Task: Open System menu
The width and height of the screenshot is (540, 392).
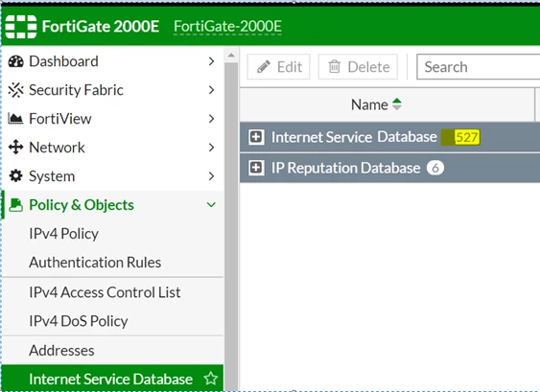Action: coord(112,176)
